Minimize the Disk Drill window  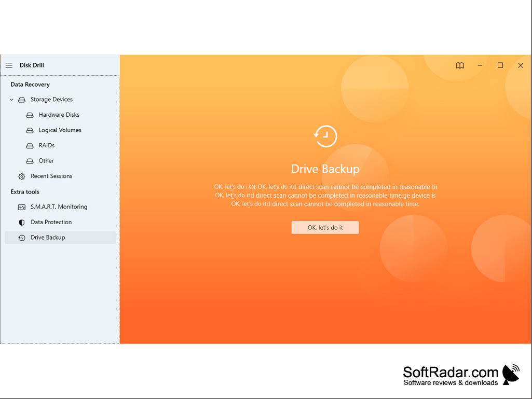(x=480, y=65)
